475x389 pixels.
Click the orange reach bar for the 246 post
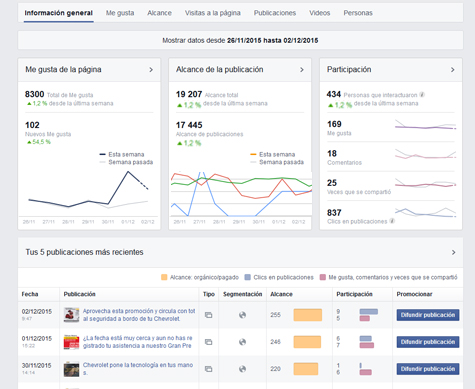307,342
